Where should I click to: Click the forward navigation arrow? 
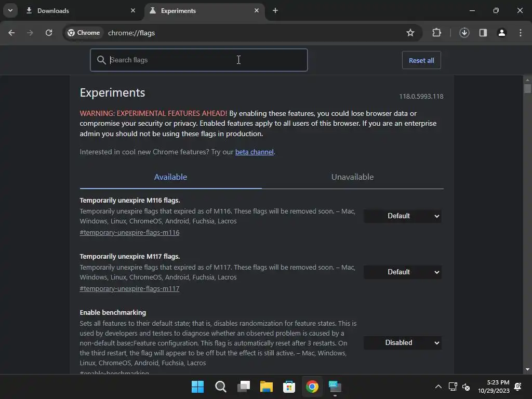pyautogui.click(x=30, y=33)
